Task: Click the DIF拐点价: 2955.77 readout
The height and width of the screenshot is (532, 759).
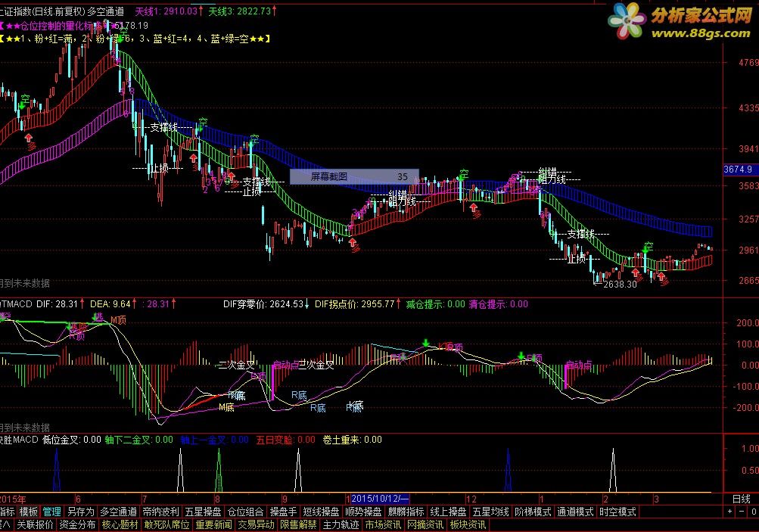Action: click(355, 304)
